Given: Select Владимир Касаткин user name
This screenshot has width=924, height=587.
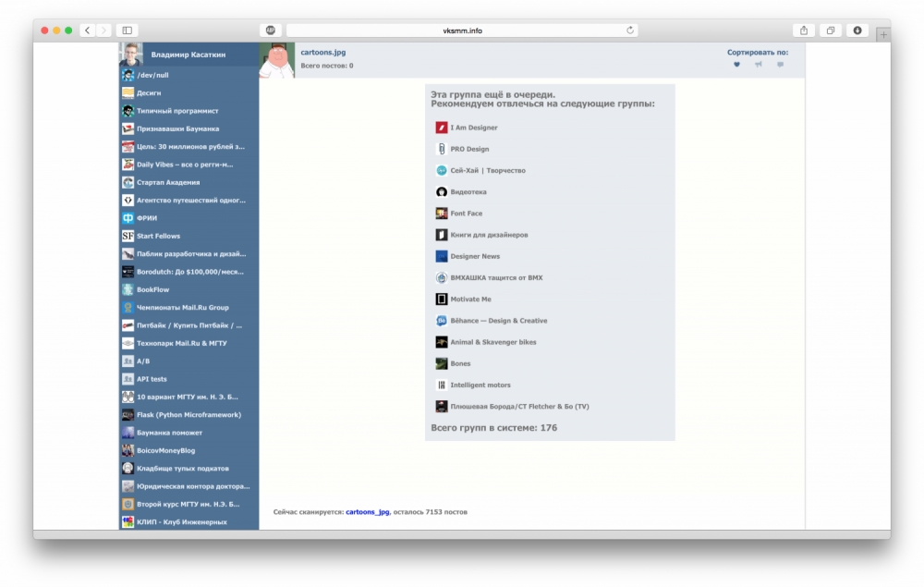Looking at the screenshot, I should (x=188, y=55).
